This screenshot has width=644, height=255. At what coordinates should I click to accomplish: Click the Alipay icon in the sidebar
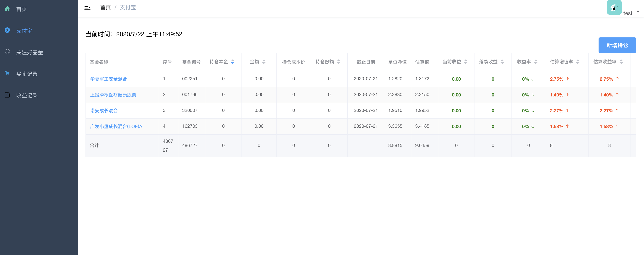(7, 30)
